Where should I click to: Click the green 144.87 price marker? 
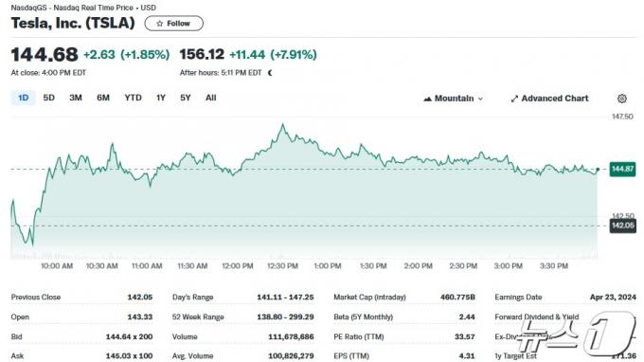(x=622, y=169)
